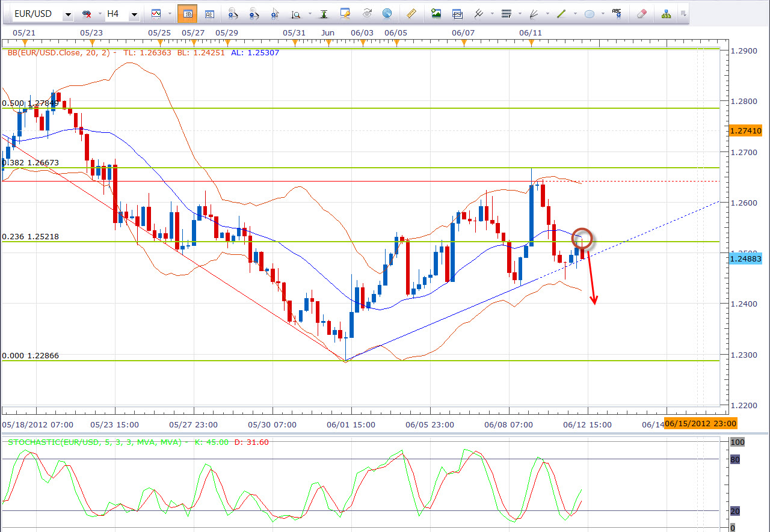Click the save chart as image icon
Image resolution: width=770 pixels, height=532 pixels.
(x=436, y=13)
